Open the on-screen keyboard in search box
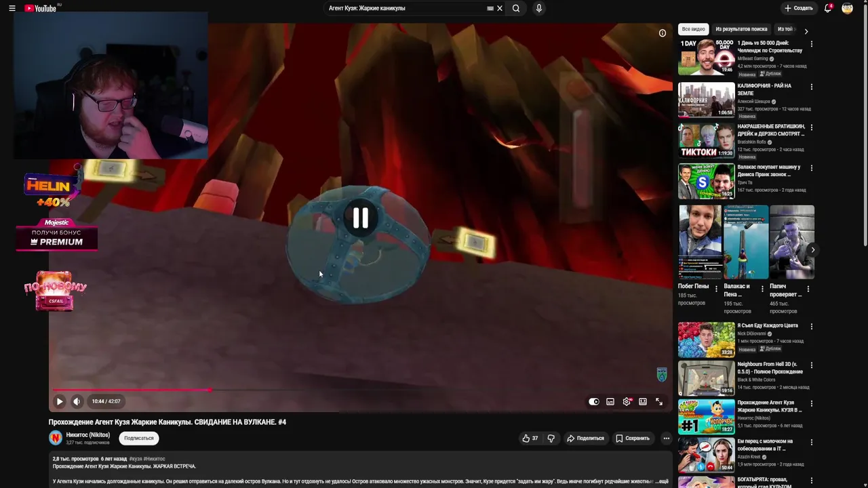 (x=490, y=8)
